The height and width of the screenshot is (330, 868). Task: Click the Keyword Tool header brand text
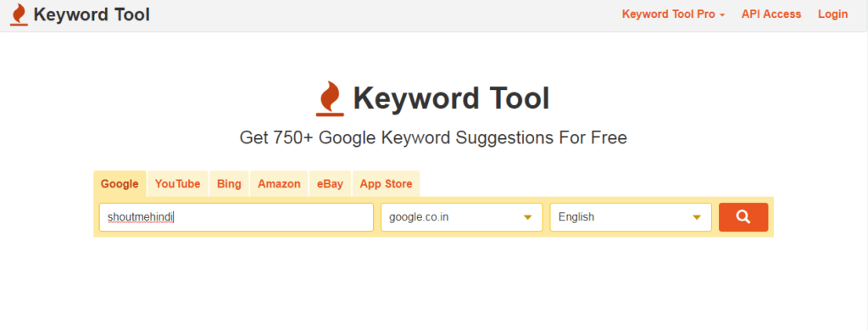[x=92, y=15]
